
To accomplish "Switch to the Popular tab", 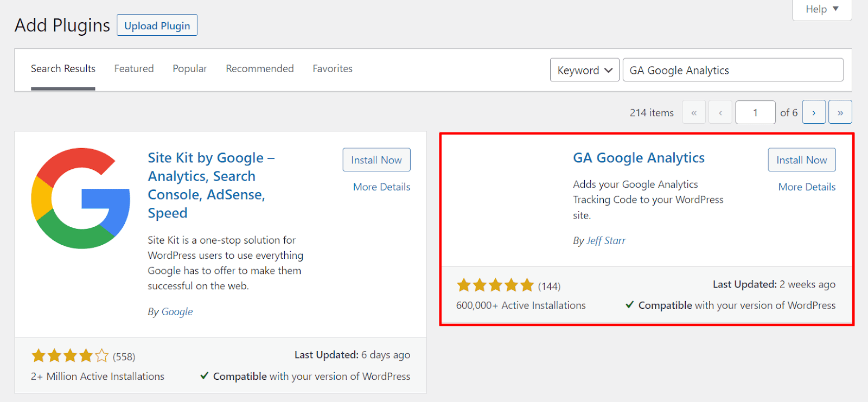I will [190, 69].
